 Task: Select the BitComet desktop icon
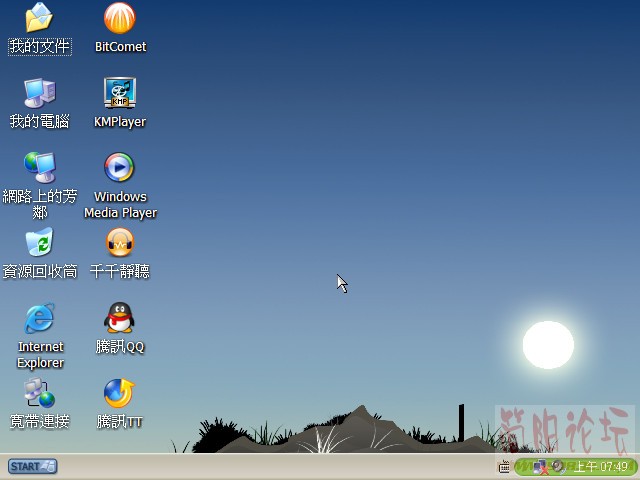[120, 18]
